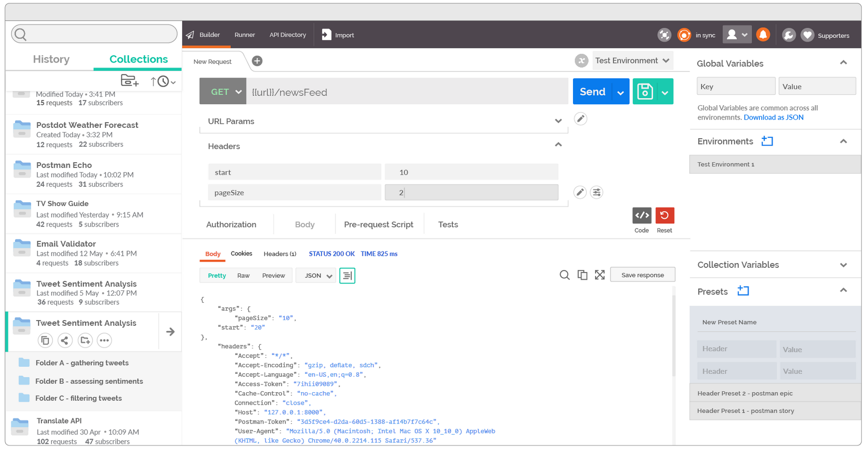Send the newsFeed request

click(592, 91)
